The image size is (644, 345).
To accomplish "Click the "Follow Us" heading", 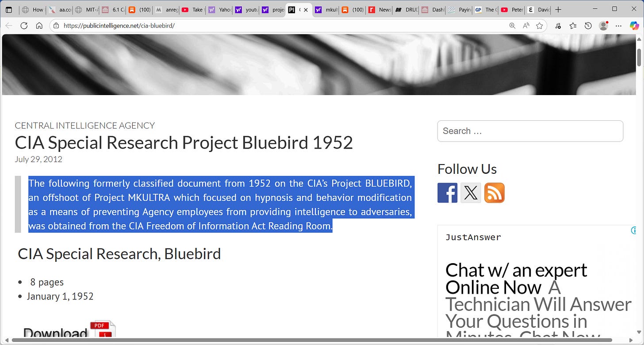I will tap(467, 169).
